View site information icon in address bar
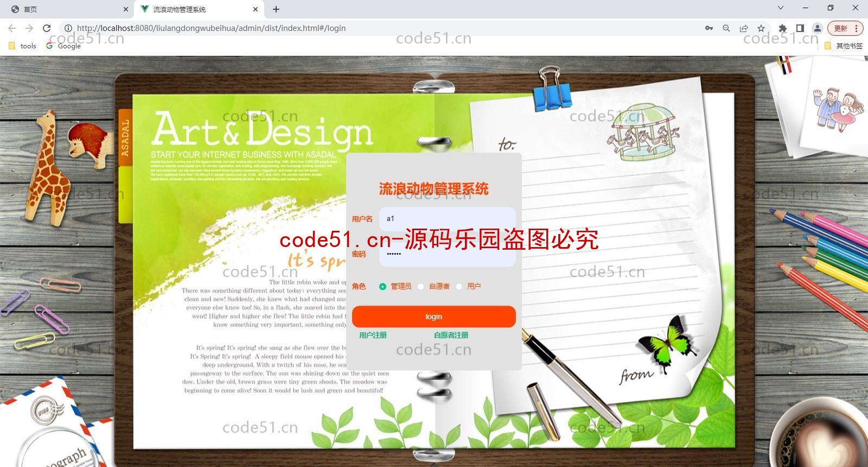 (x=68, y=28)
